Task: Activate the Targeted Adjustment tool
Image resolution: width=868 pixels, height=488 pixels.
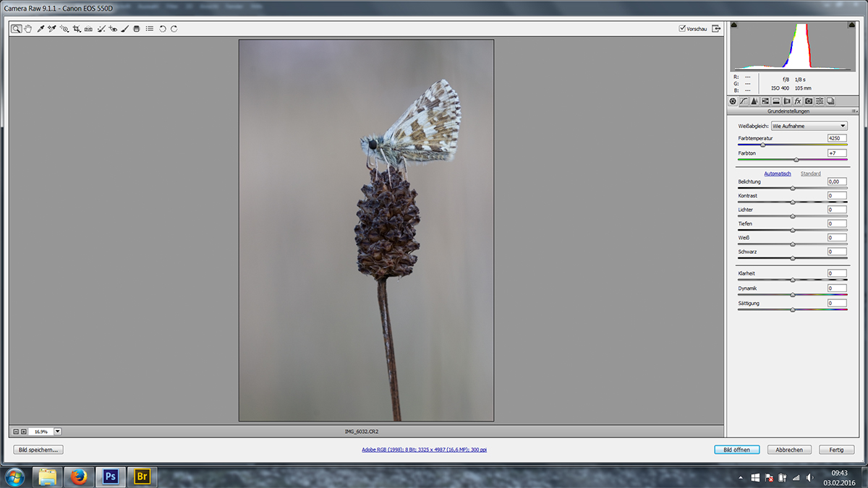Action: [64, 29]
